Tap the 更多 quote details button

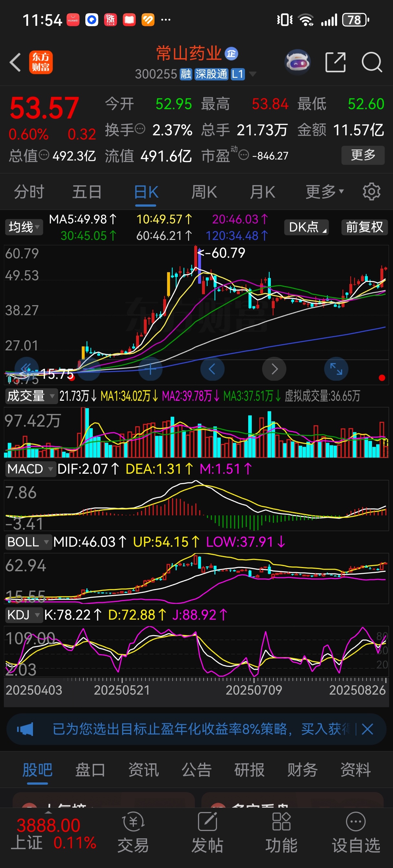(363, 155)
